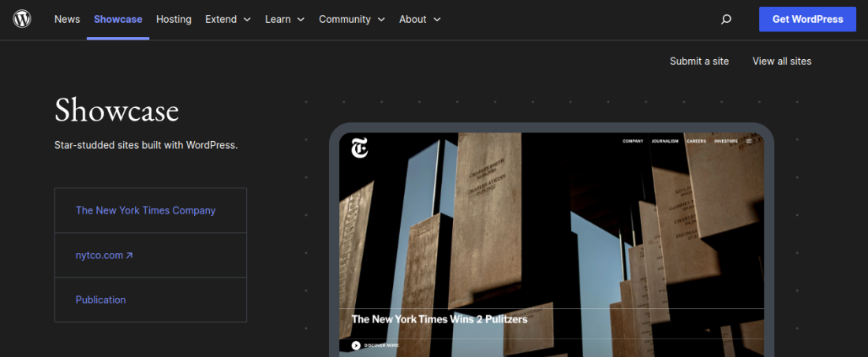868x357 pixels.
Task: Visit the nytco.com external link
Action: pos(104,255)
